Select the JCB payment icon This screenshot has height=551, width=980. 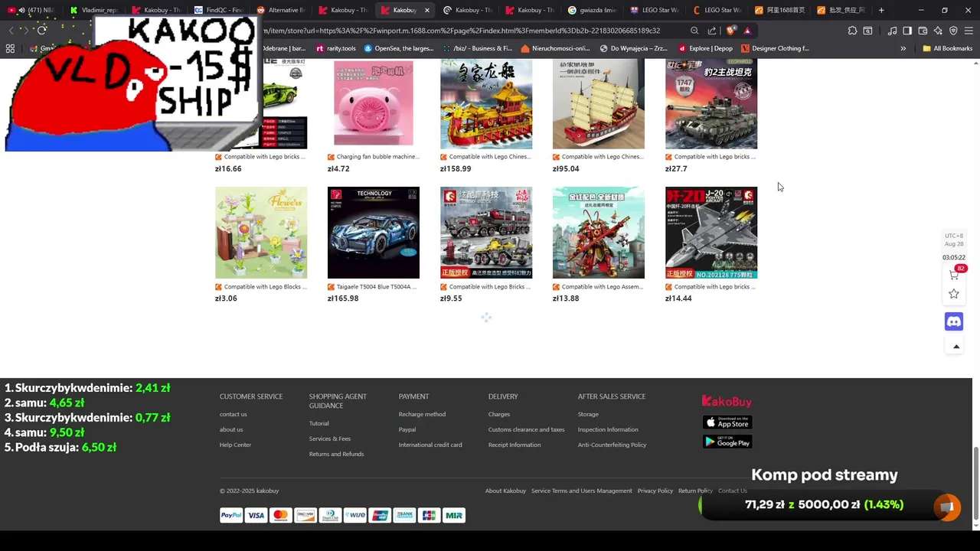point(429,515)
